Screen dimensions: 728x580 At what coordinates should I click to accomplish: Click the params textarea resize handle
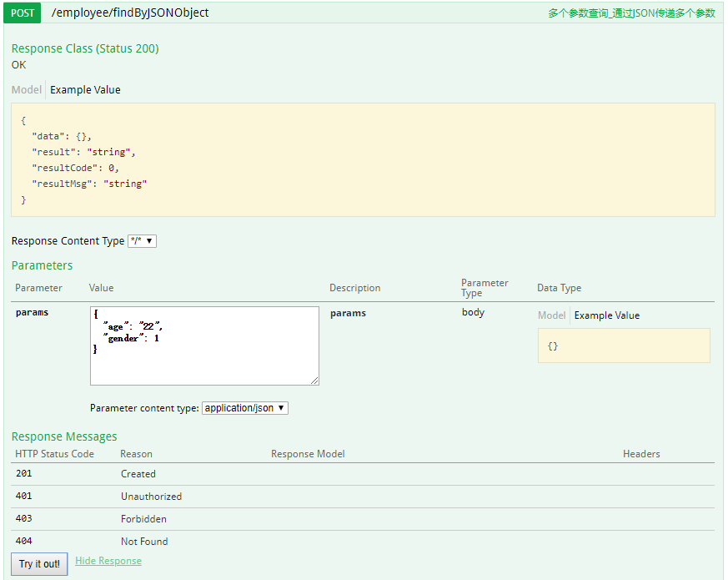[314, 381]
